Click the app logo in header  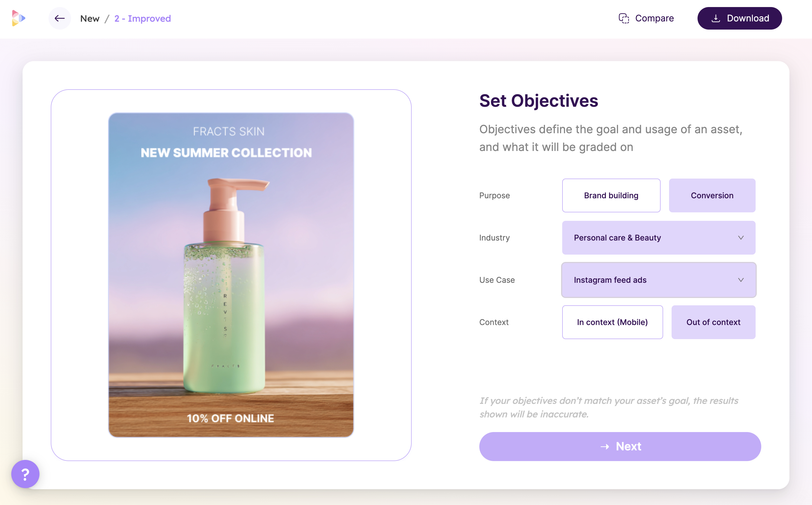18,18
